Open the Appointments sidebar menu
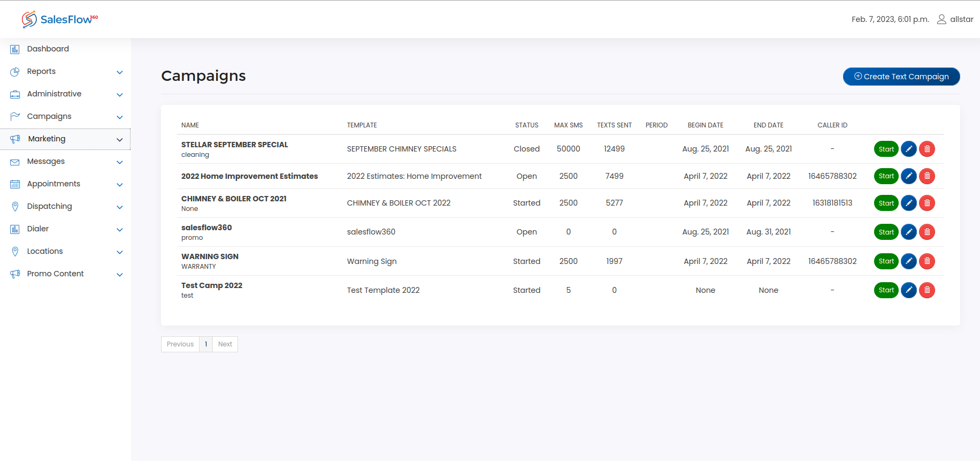Screen dimensions: 980x461 [x=53, y=184]
